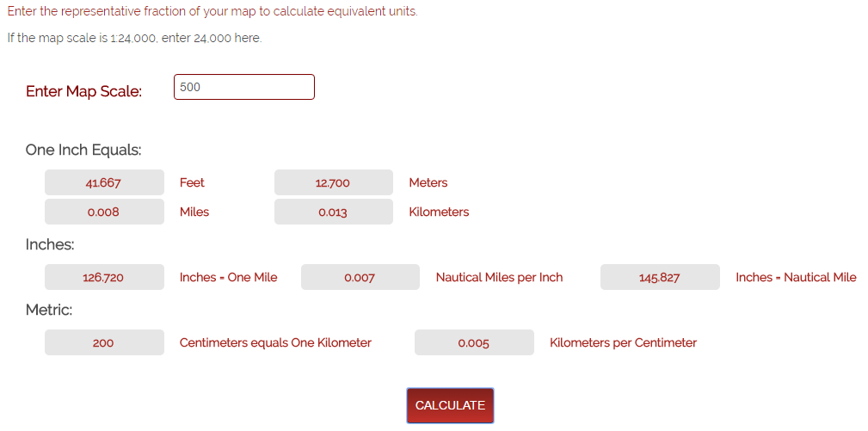
Task: Click the 'Enter Map Scale:' label
Action: (84, 91)
